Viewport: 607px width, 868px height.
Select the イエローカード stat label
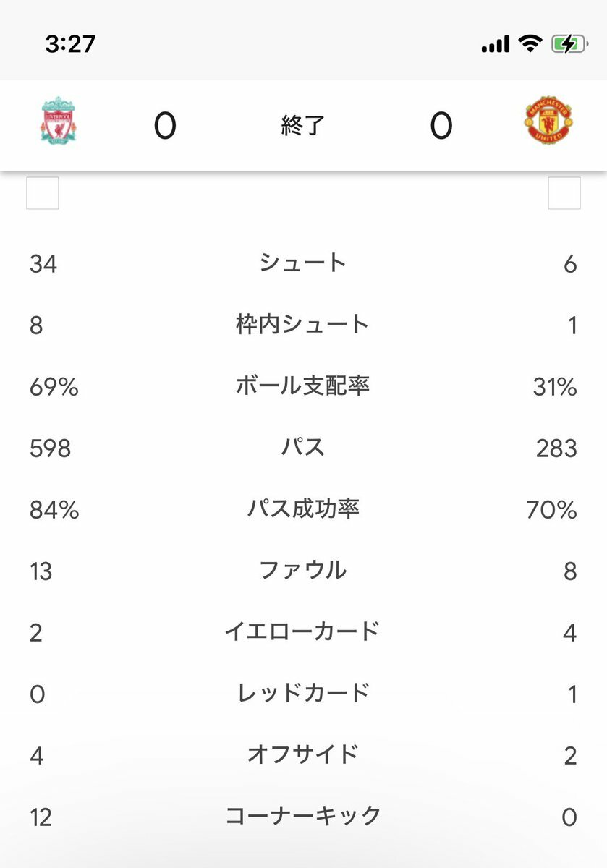[x=303, y=632]
